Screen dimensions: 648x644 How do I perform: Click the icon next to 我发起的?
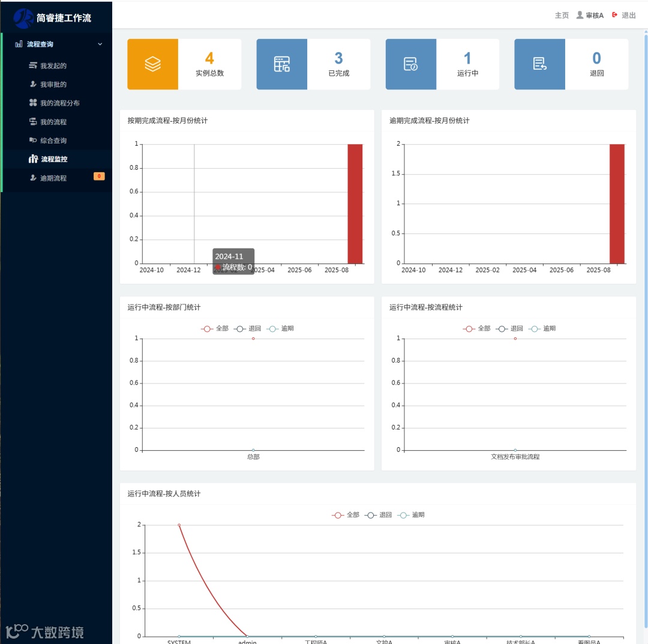click(33, 65)
